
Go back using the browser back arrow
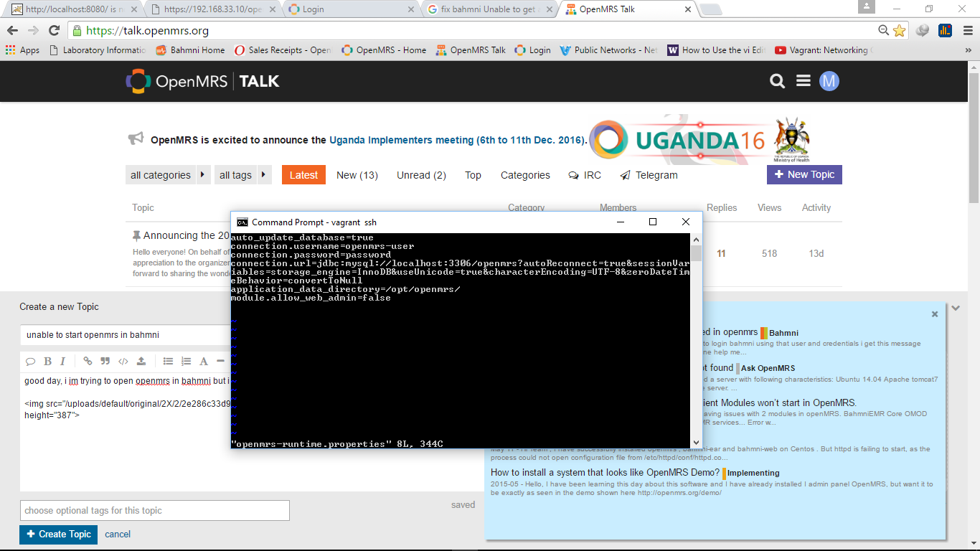pos(12,31)
